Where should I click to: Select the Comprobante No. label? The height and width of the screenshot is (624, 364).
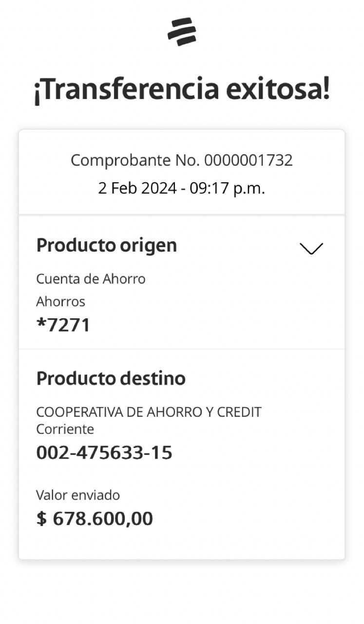(135, 160)
